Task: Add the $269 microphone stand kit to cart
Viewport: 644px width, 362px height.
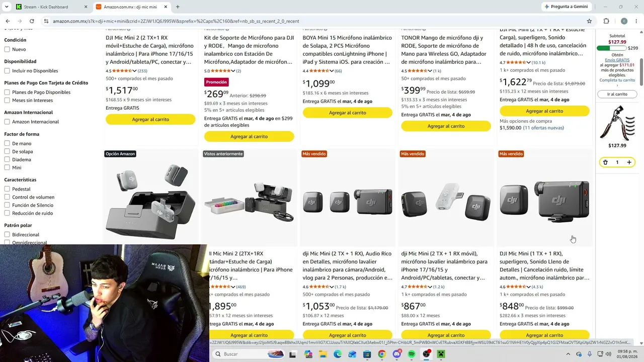Action: [x=249, y=137]
